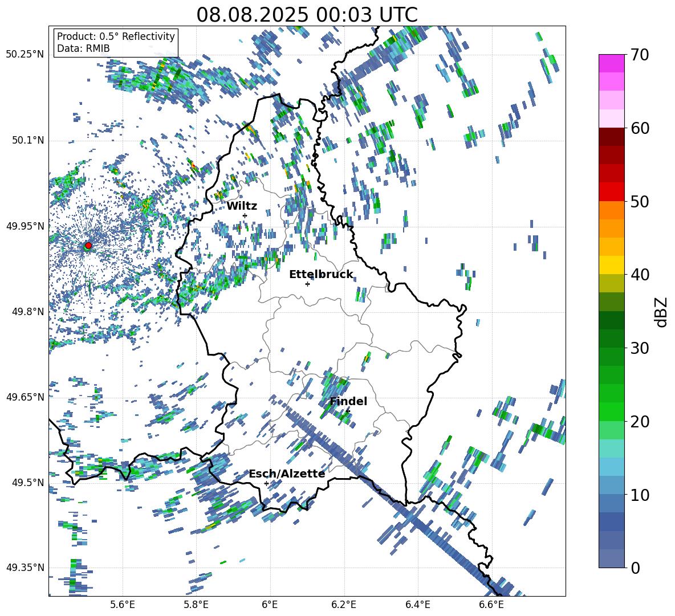Click the red radar site marker
This screenshot has height=616, width=675.
click(x=88, y=246)
